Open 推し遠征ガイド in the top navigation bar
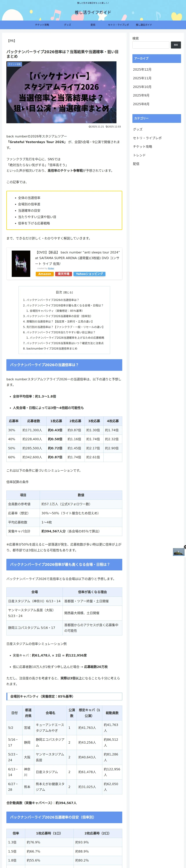The image size is (186, 868). click(x=144, y=25)
